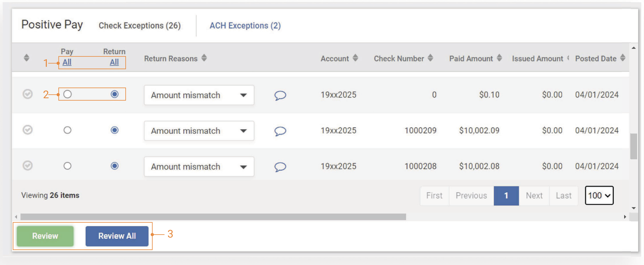644x265 pixels.
Task: Click the Review All button
Action: [117, 236]
